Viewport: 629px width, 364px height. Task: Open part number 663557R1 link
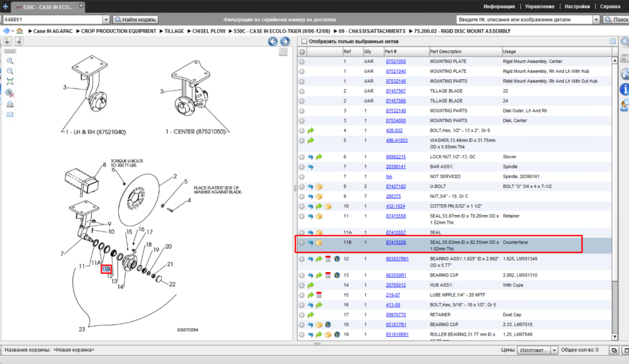coord(397,259)
